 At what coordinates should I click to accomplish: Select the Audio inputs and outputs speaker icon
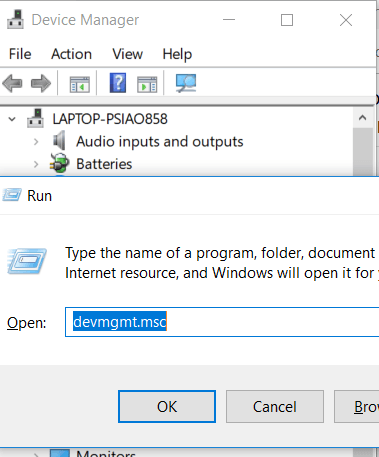60,140
